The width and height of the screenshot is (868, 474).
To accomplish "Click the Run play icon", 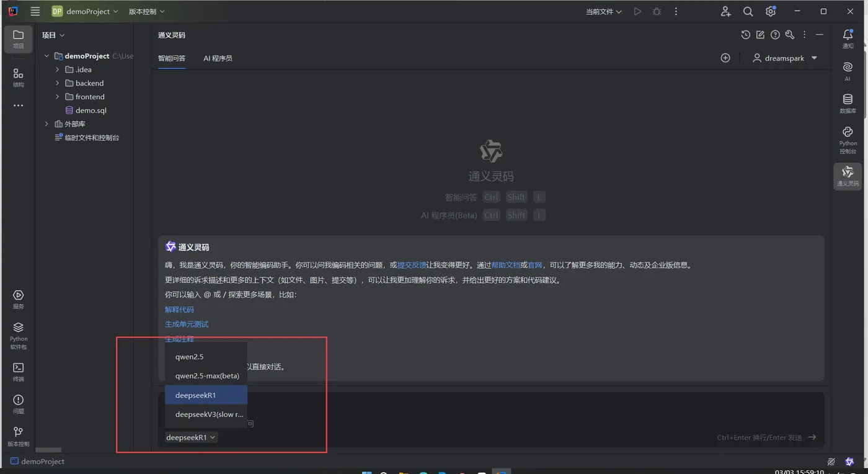I will click(637, 11).
